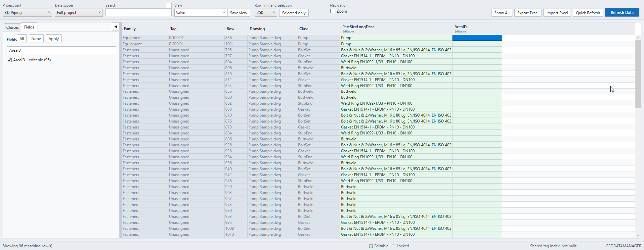Select the row number 1008 cell
Viewport: 644px width, 250px height.
tap(236, 228)
